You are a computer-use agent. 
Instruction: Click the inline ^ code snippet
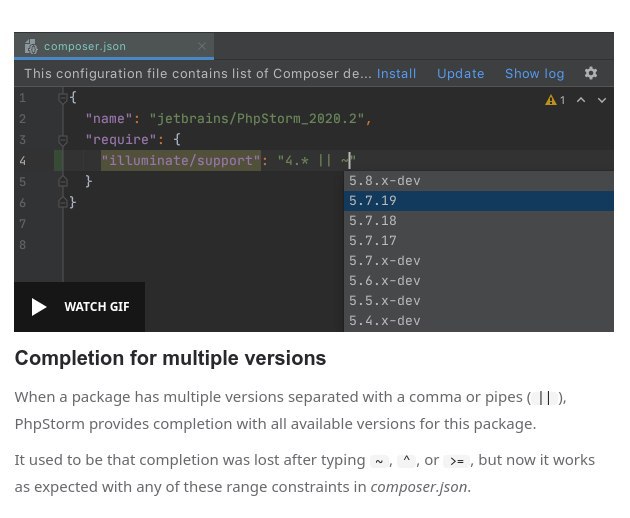[x=406, y=461]
